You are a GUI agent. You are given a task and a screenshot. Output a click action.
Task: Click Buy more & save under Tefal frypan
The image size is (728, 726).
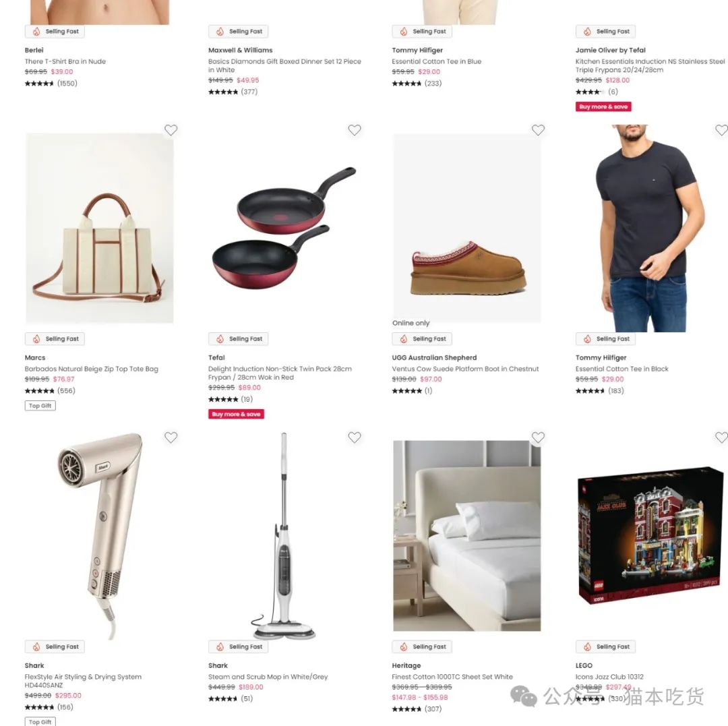pyautogui.click(x=237, y=414)
